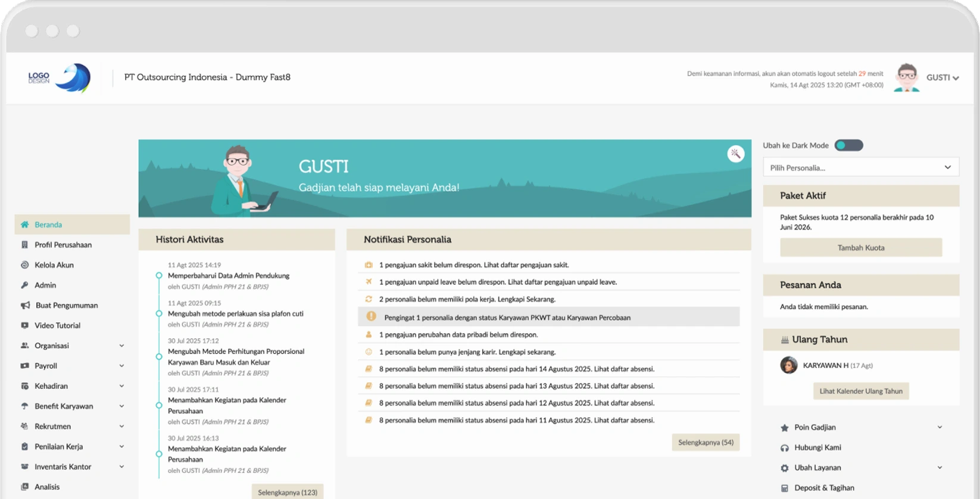
Task: Click the Beranda home icon in sidebar
Action: pyautogui.click(x=24, y=224)
